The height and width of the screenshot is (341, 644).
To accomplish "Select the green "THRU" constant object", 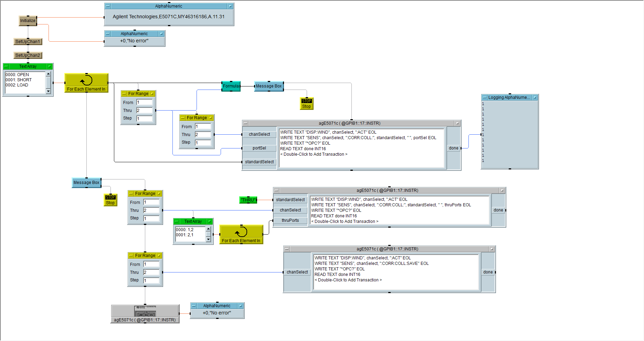I will click(248, 200).
